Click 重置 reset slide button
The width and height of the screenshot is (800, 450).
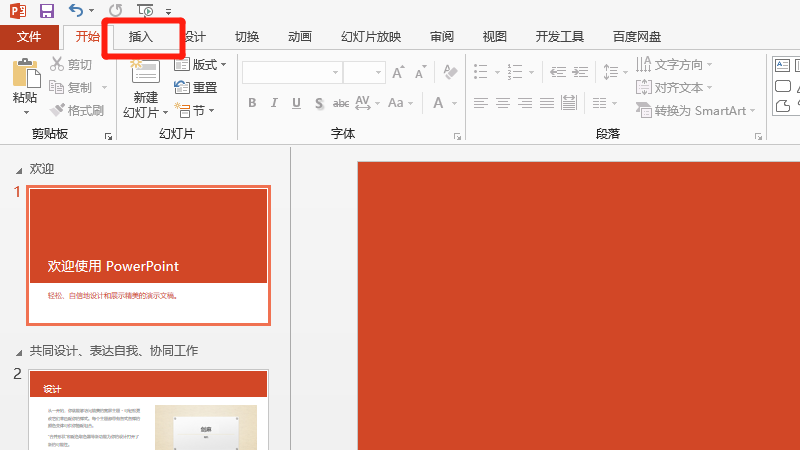pyautogui.click(x=196, y=87)
